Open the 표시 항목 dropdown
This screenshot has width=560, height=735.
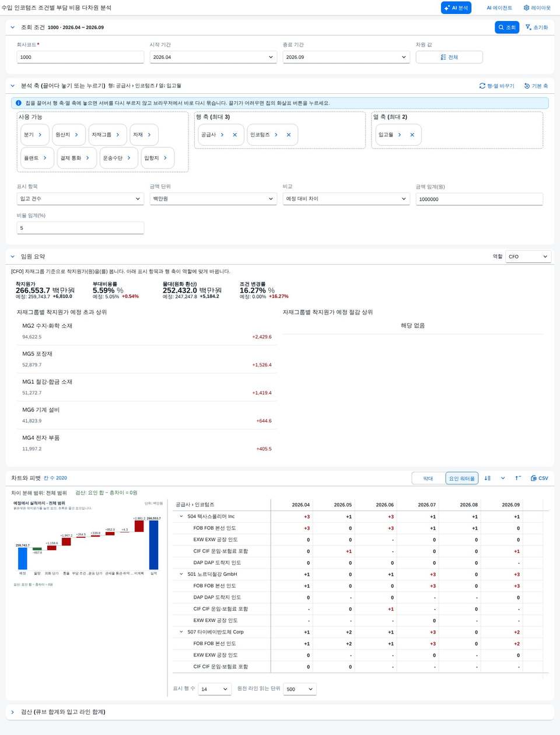coord(80,199)
